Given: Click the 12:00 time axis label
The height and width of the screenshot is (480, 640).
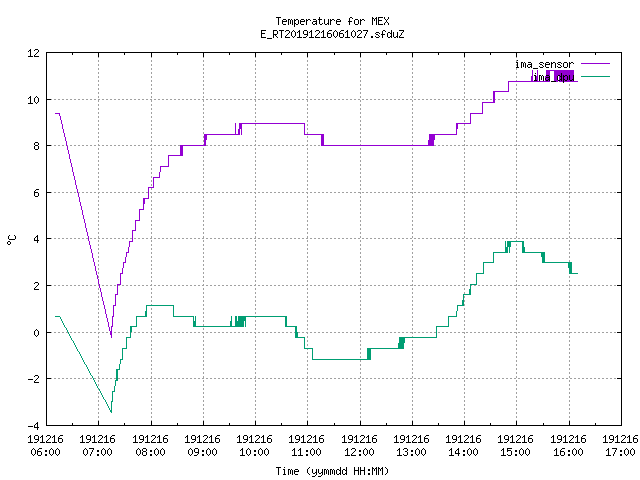Looking at the screenshot, I should click(x=360, y=452).
